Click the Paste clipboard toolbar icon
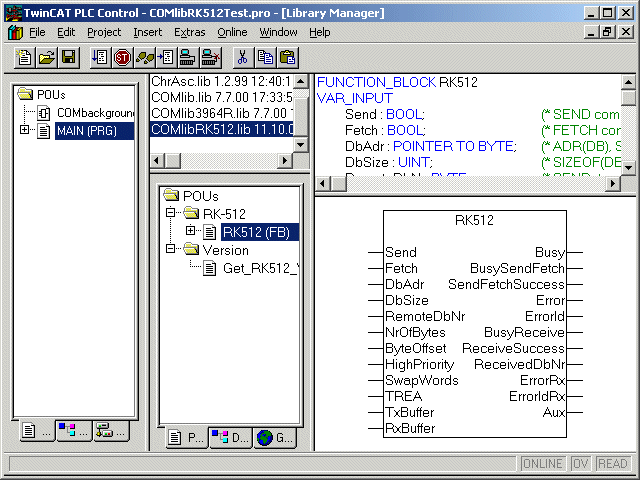 286,57
